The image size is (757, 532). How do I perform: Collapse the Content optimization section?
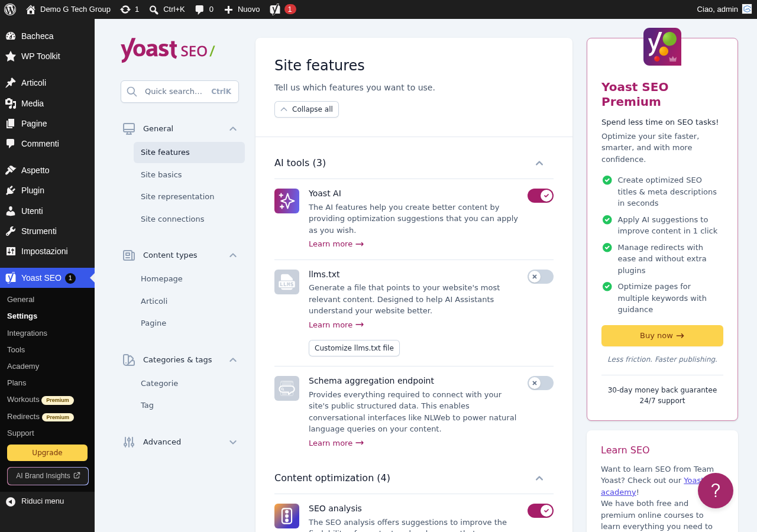tap(539, 478)
